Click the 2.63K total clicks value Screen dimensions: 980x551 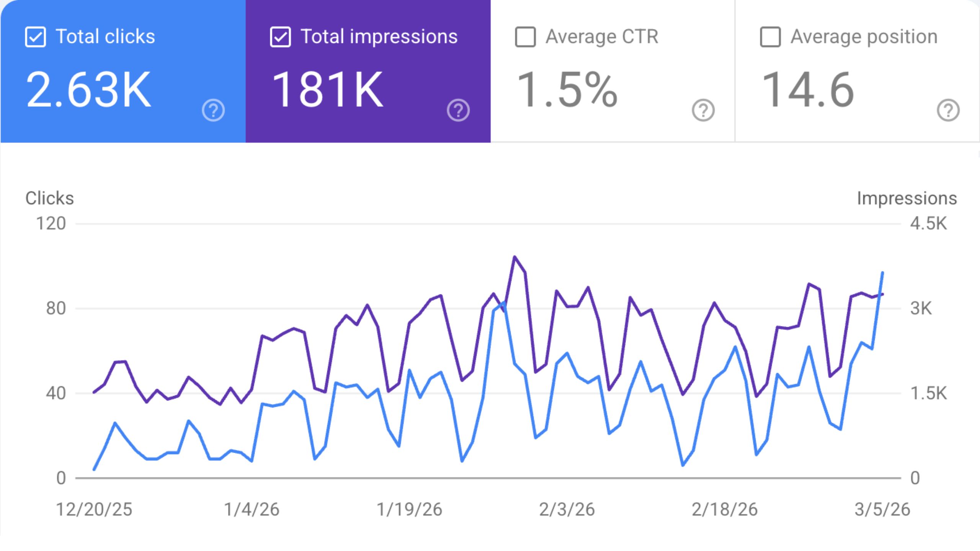pyautogui.click(x=88, y=90)
